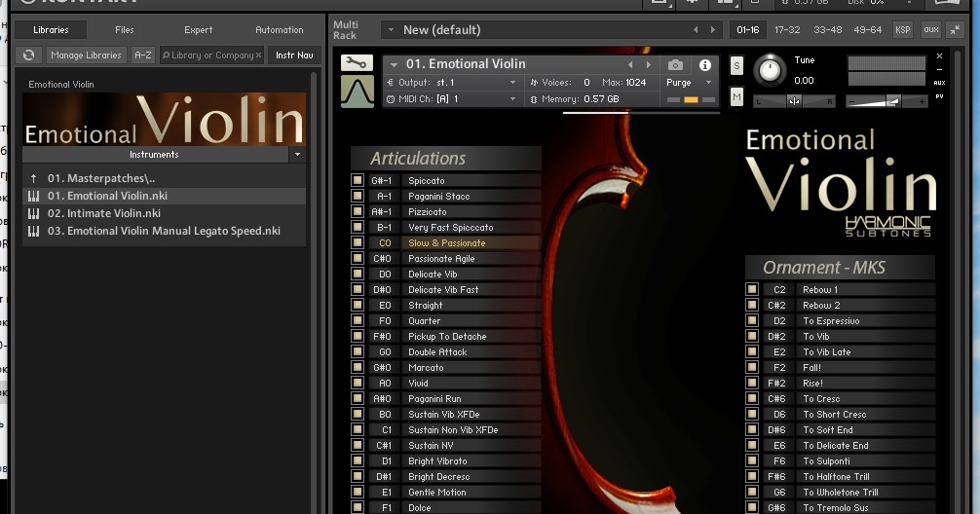980x514 pixels.
Task: Open the MIDI Ch dropdown
Action: click(x=513, y=98)
